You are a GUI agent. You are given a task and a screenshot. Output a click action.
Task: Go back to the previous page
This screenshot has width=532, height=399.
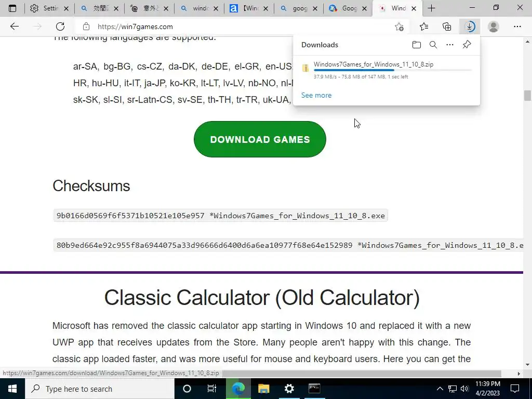pyautogui.click(x=14, y=26)
